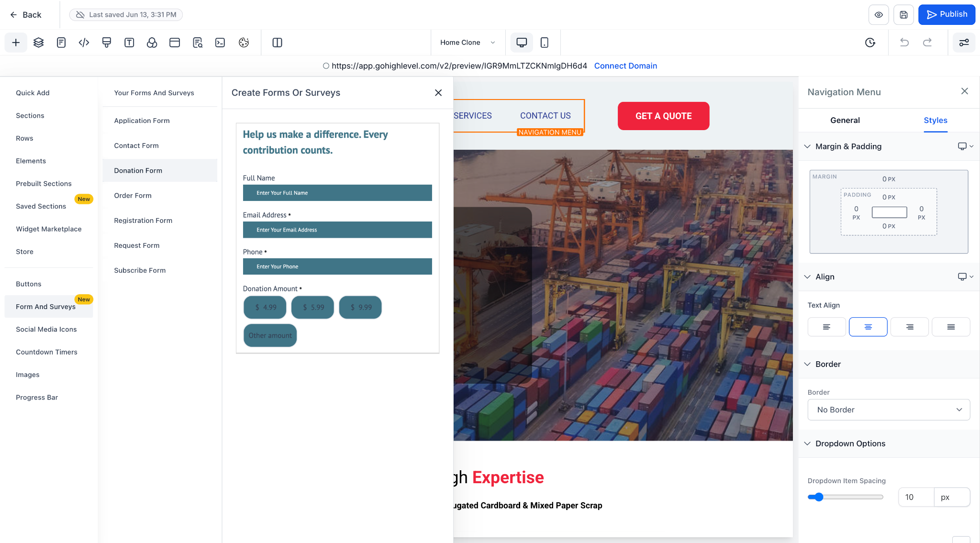This screenshot has width=980, height=543.
Task: Switch to the General tab
Action: (845, 121)
